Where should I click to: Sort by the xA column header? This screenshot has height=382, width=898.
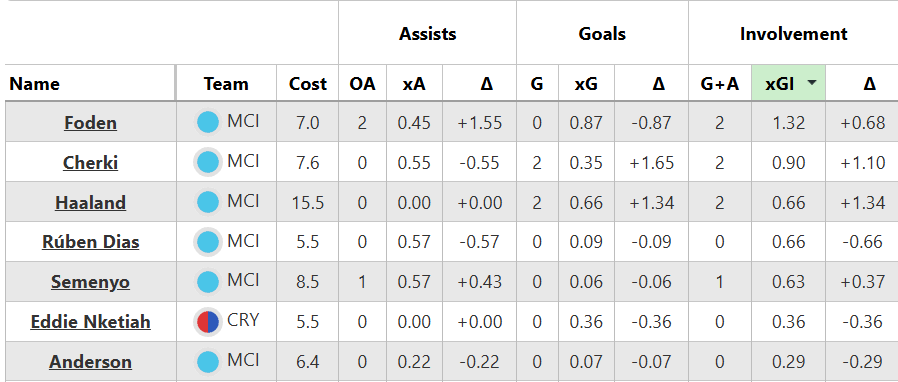click(414, 84)
